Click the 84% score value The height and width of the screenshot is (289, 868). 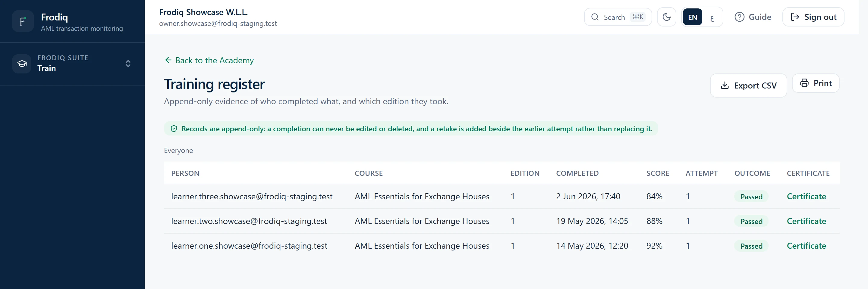pos(654,196)
